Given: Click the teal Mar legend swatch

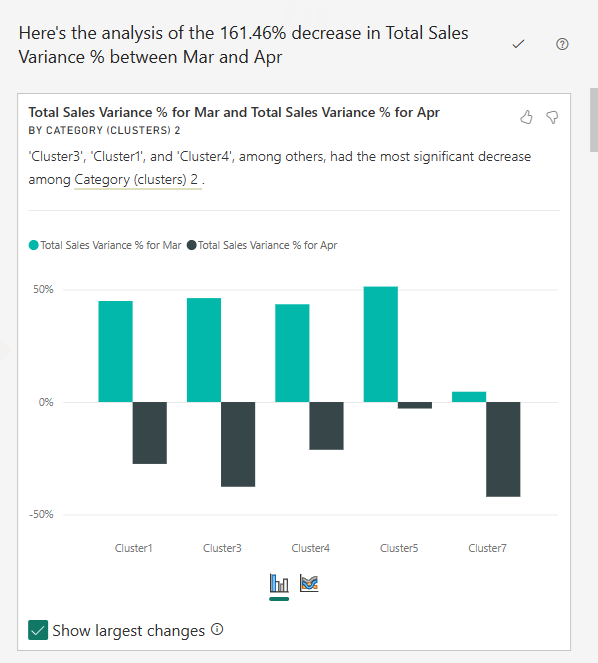Looking at the screenshot, I should coord(33,245).
